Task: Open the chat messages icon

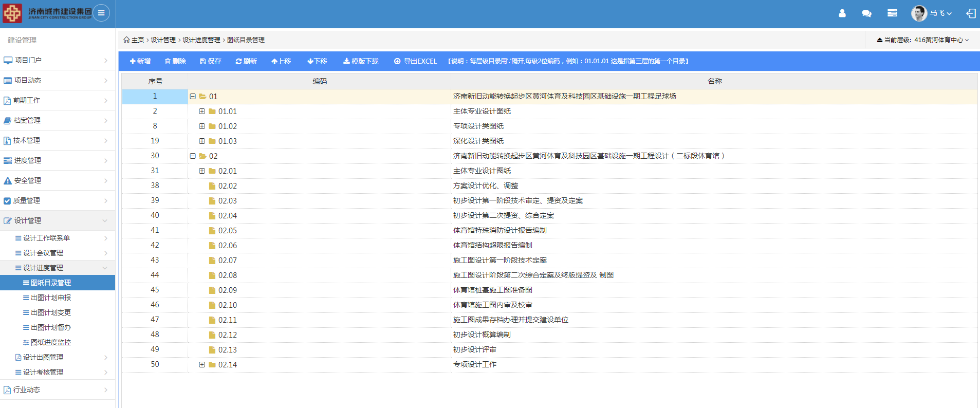Action: [x=866, y=13]
